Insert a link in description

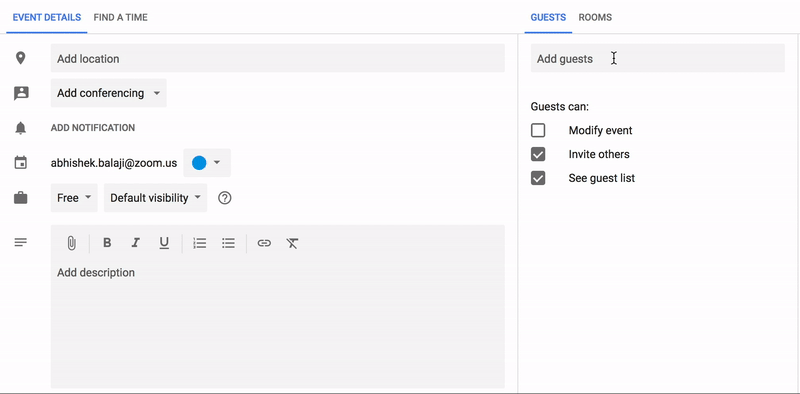point(264,243)
